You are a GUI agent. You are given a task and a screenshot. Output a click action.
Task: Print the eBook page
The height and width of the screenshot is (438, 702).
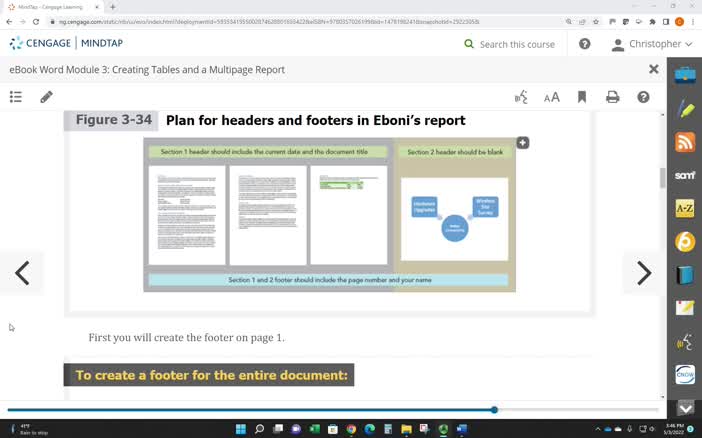tap(612, 97)
